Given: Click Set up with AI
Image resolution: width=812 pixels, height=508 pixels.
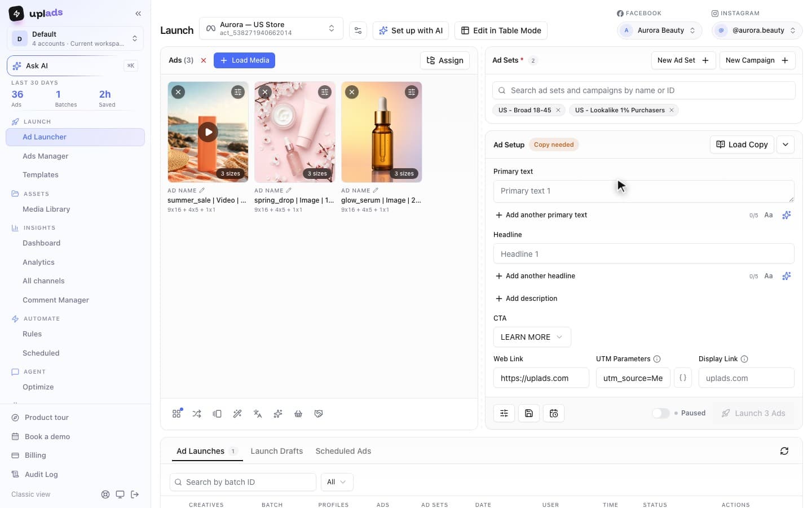Looking at the screenshot, I should 411,30.
